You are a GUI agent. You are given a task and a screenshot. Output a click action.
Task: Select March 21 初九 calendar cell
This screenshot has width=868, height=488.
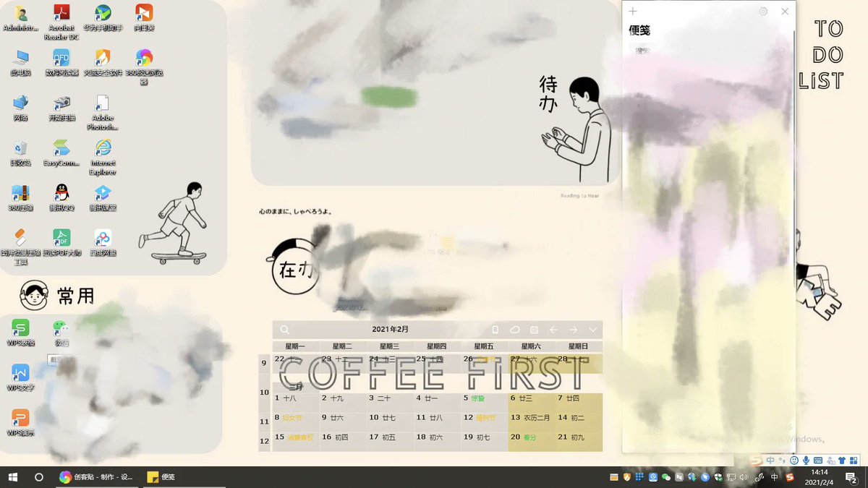pyautogui.click(x=579, y=442)
